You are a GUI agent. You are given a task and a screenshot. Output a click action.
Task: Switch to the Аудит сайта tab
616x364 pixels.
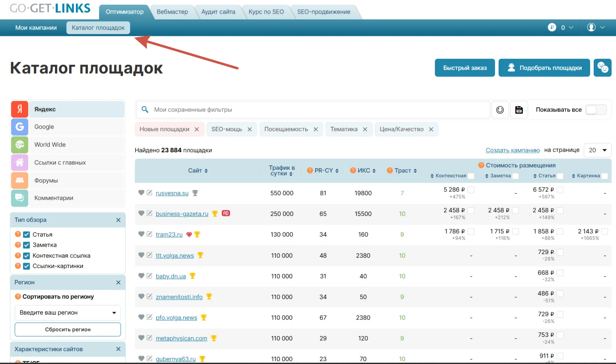(x=218, y=12)
